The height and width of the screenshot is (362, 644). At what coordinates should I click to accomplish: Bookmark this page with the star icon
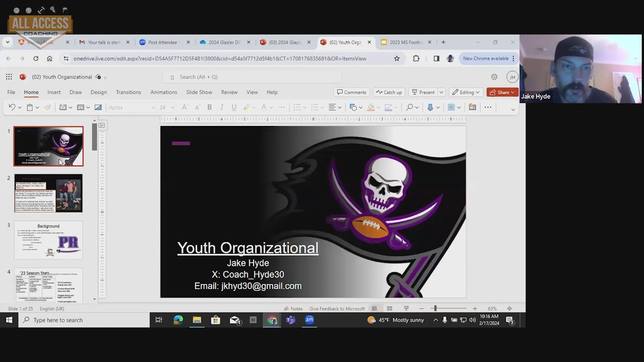(x=397, y=58)
